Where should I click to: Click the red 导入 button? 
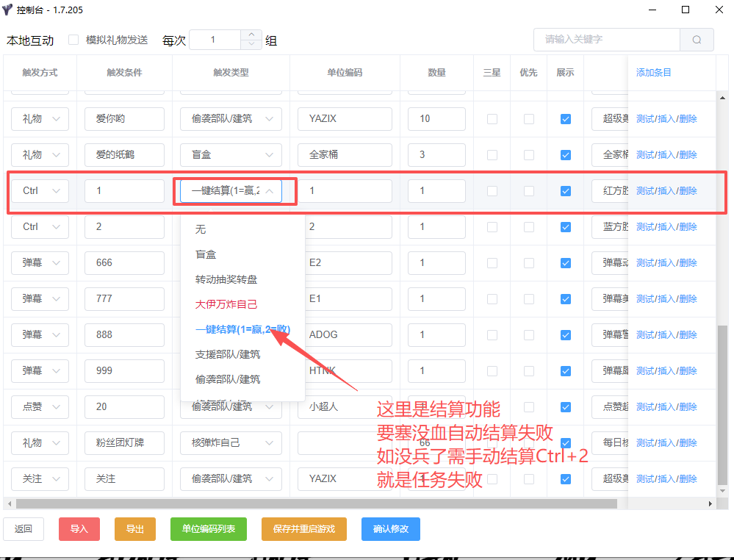pos(79,529)
